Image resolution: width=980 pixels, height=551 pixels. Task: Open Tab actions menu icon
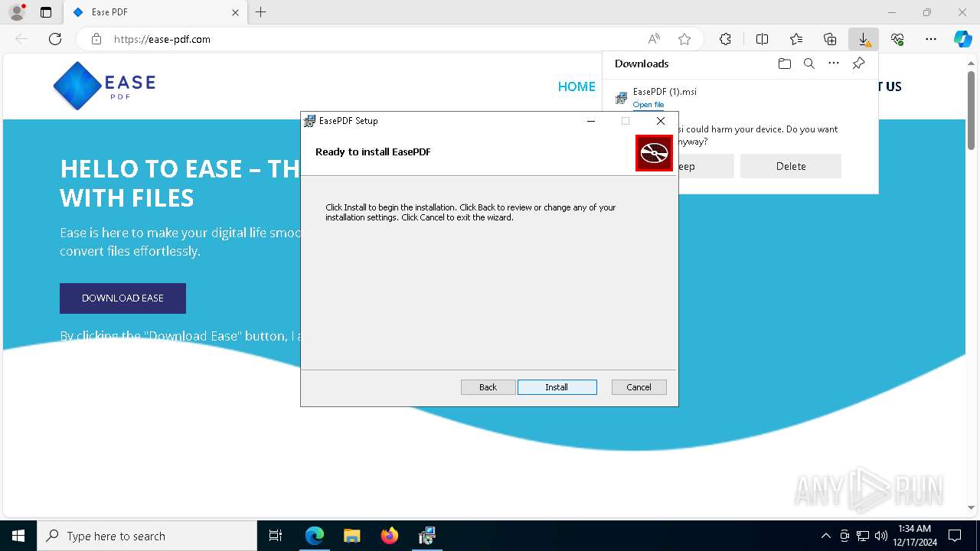pos(46,12)
